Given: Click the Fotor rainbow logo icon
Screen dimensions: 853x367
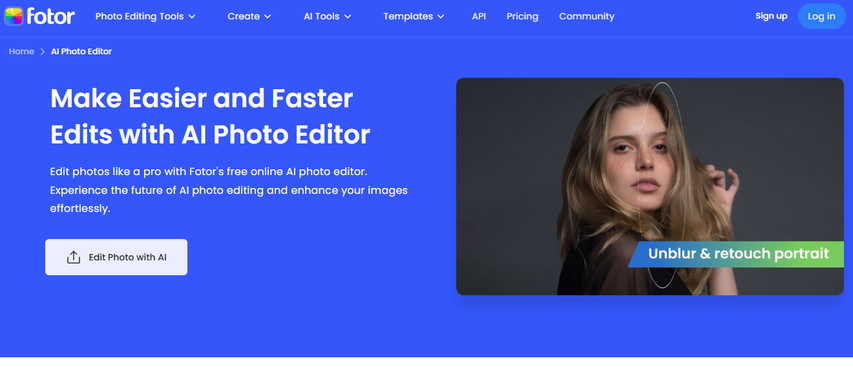Looking at the screenshot, I should [x=13, y=16].
